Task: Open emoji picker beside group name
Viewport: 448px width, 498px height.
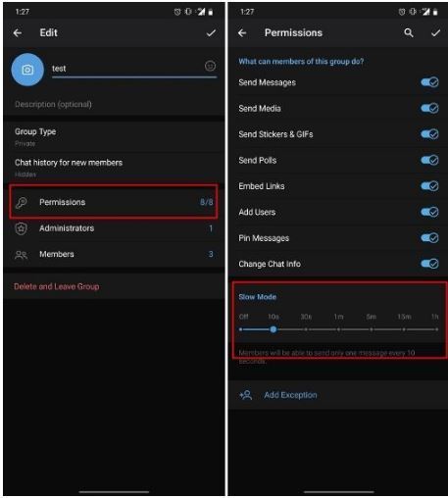Action: (x=210, y=66)
